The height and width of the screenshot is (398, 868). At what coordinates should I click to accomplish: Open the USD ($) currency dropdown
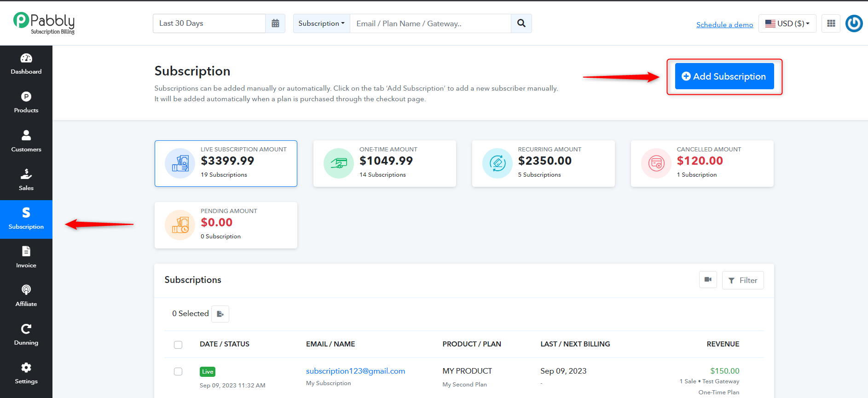(x=787, y=23)
